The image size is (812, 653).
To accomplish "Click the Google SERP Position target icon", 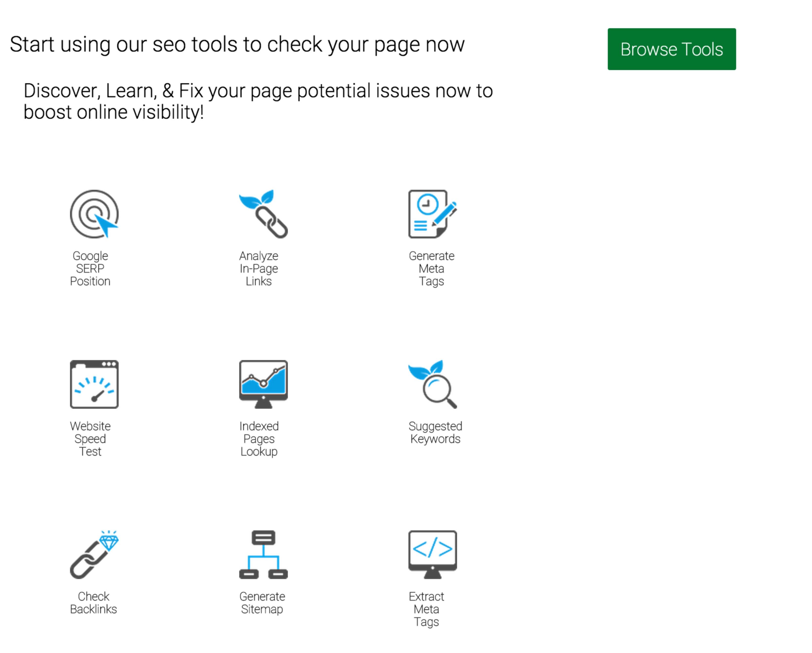I will (x=94, y=214).
